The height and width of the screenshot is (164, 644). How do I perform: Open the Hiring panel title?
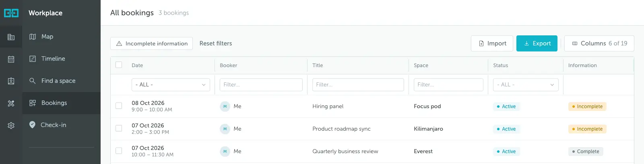click(328, 107)
